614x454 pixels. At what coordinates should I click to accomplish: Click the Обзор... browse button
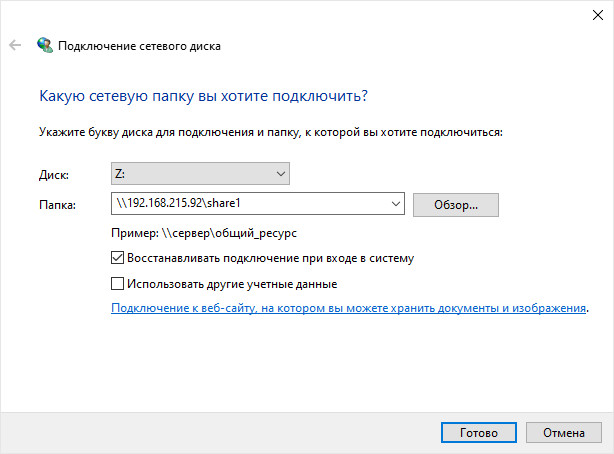(456, 205)
